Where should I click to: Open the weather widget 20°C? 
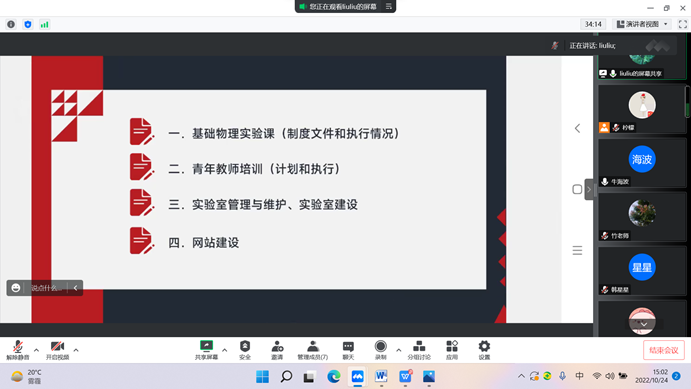pyautogui.click(x=26, y=377)
